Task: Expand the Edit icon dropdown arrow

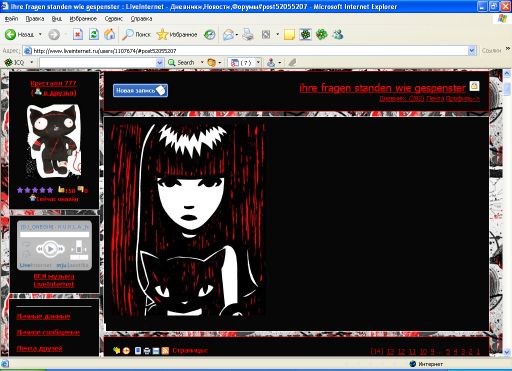Action: click(277, 34)
